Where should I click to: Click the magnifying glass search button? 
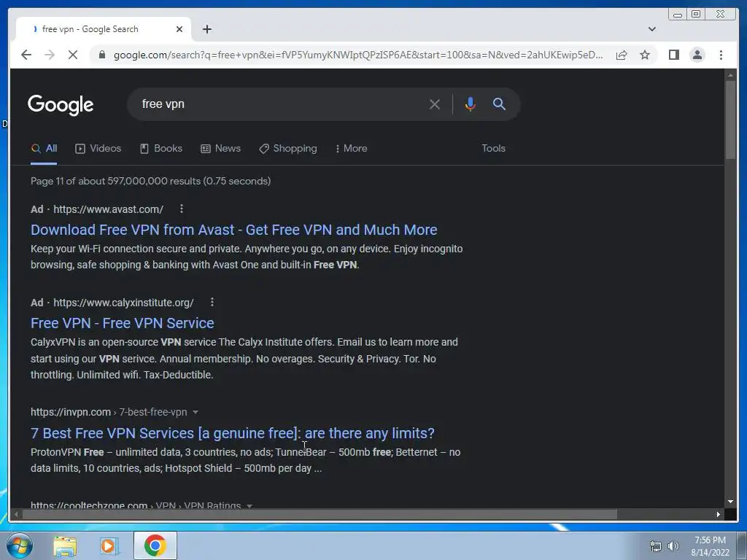[x=499, y=104]
